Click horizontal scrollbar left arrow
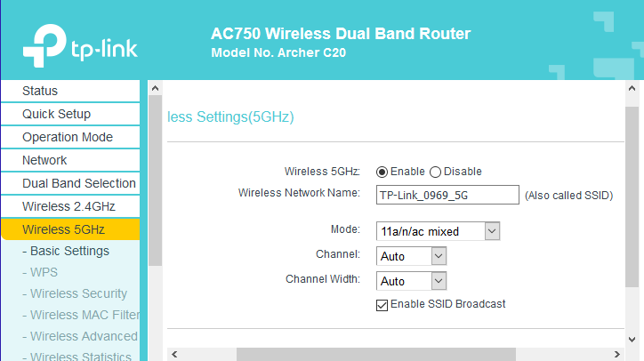 point(174,354)
